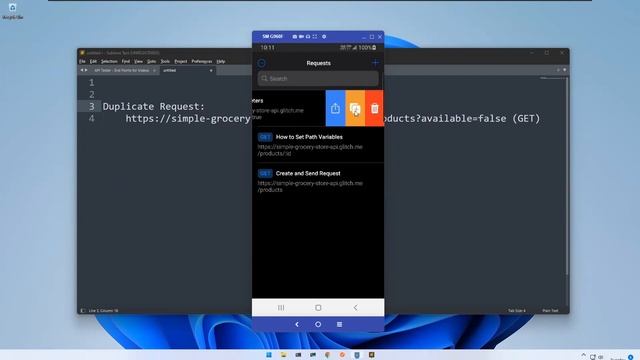Open File menu in Sublime Text
The height and width of the screenshot is (360, 640).
[x=82, y=61]
